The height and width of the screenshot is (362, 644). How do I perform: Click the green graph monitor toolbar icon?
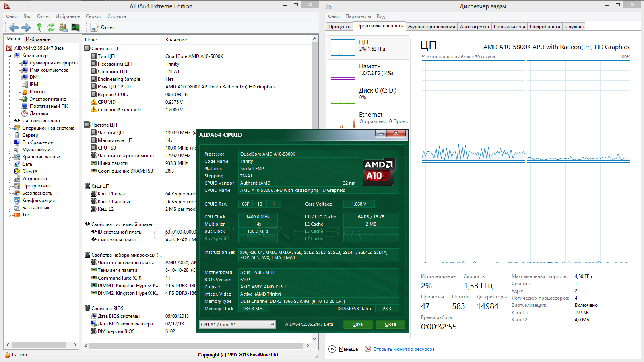click(x=76, y=27)
